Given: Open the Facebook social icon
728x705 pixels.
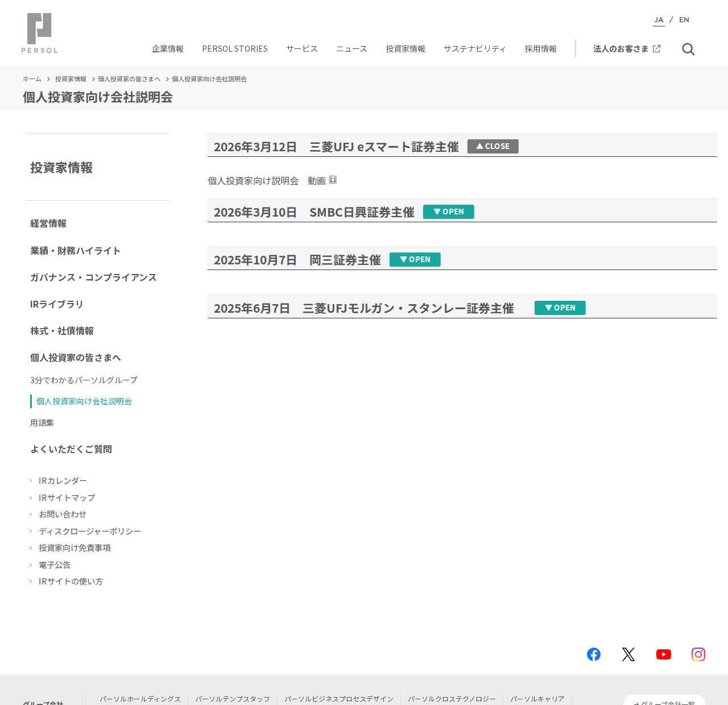Looking at the screenshot, I should (594, 654).
